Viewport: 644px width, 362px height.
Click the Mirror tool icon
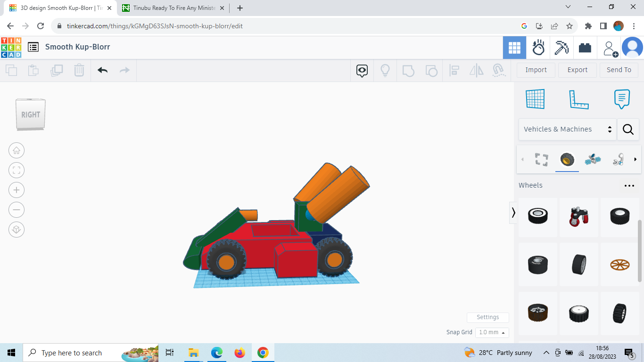tap(476, 70)
